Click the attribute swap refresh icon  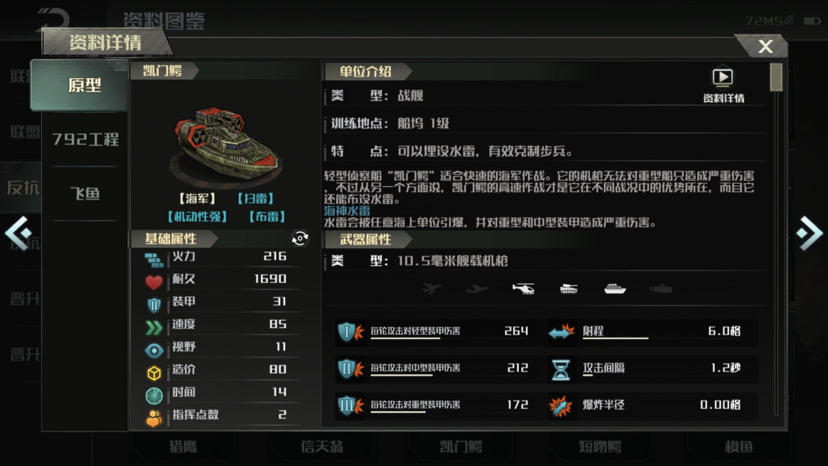(x=299, y=239)
